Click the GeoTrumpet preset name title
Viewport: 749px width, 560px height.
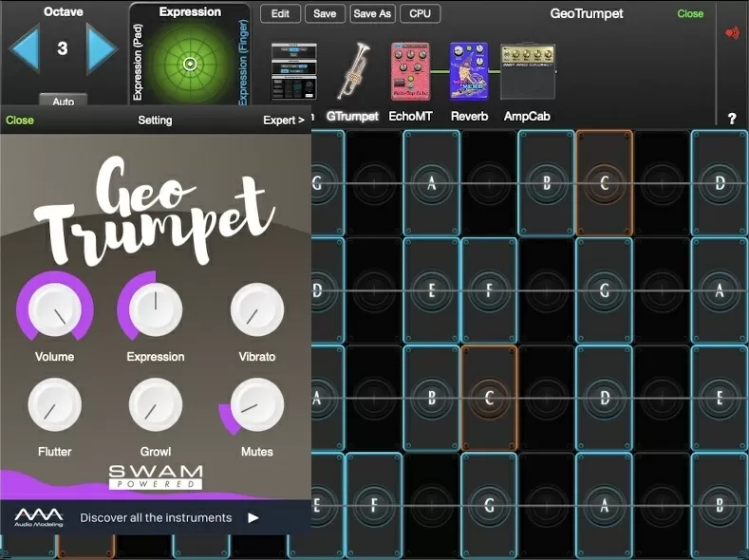click(587, 13)
